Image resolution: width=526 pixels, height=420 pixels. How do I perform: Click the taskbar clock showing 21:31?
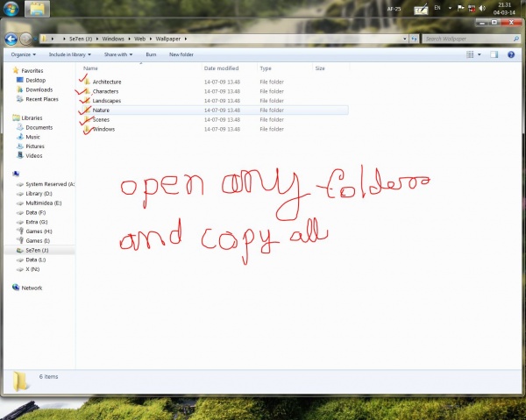click(x=504, y=9)
